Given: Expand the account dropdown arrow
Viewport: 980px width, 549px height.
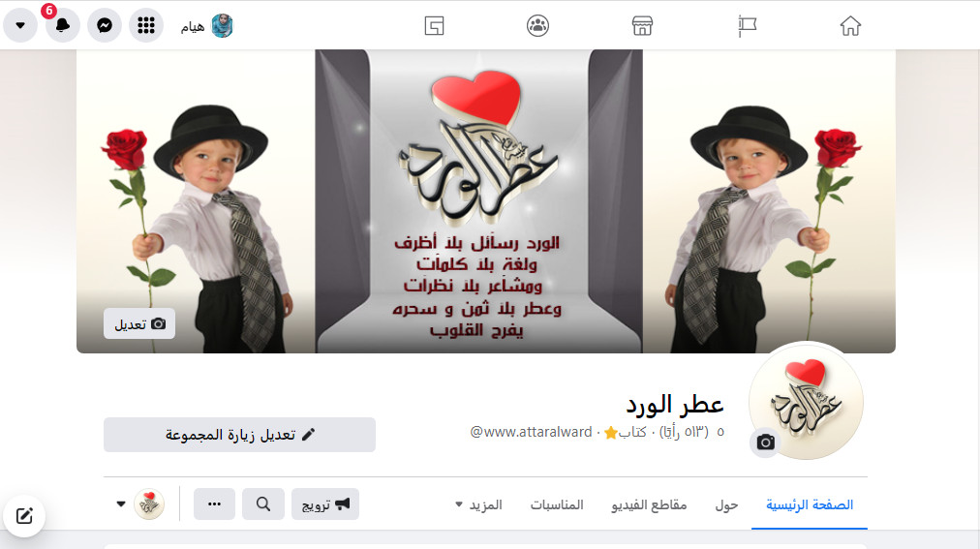Looking at the screenshot, I should 20,25.
